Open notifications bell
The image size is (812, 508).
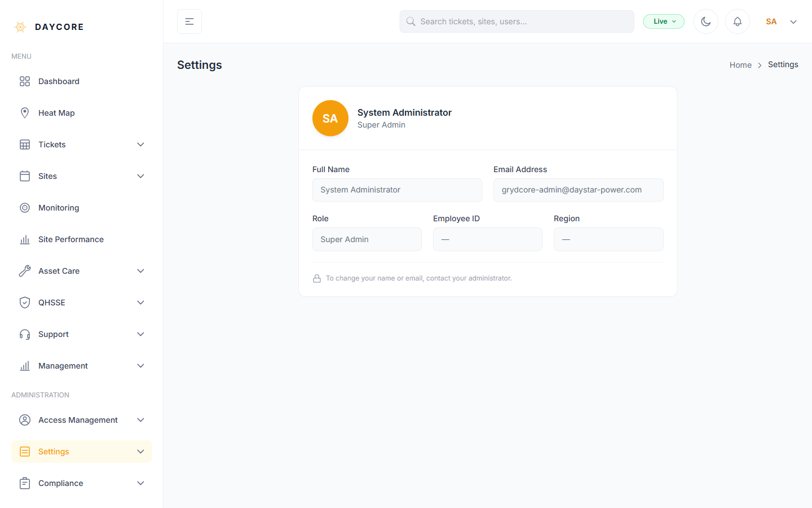(x=738, y=21)
